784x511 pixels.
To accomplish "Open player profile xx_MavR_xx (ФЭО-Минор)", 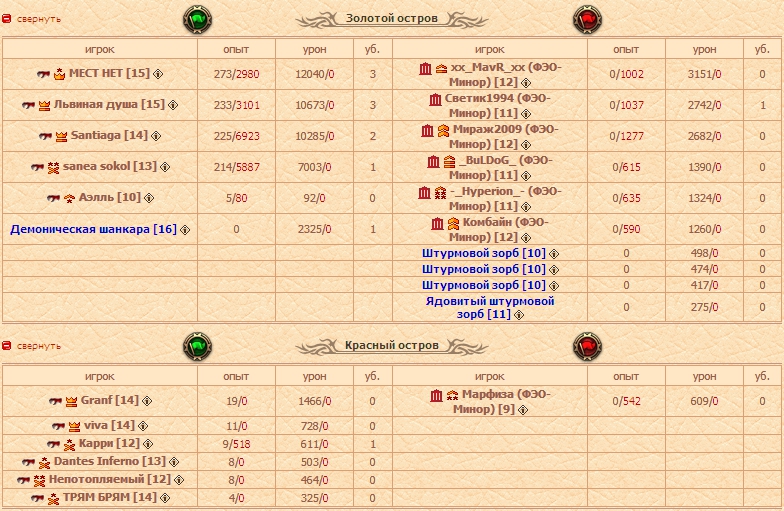I will (505, 74).
